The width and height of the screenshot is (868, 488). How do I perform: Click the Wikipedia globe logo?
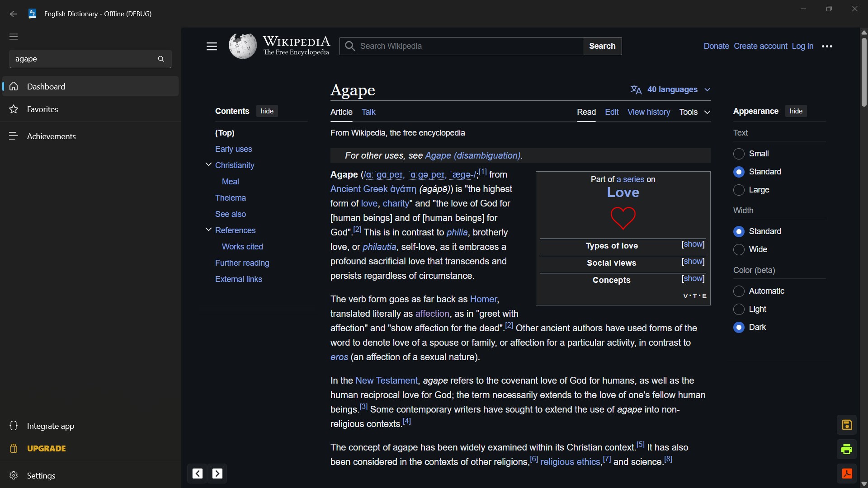point(242,46)
